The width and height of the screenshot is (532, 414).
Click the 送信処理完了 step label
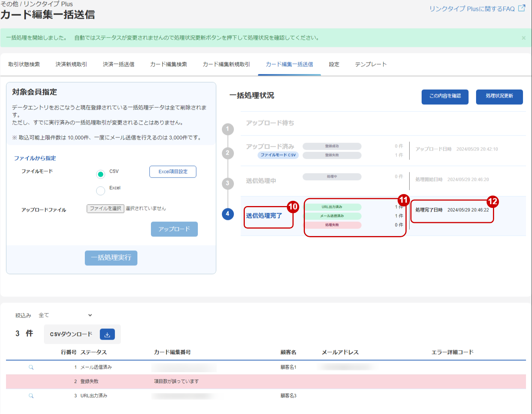pos(264,216)
